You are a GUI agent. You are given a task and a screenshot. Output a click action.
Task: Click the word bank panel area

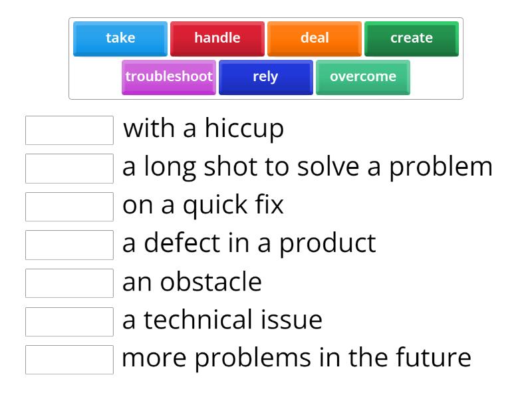point(266,57)
